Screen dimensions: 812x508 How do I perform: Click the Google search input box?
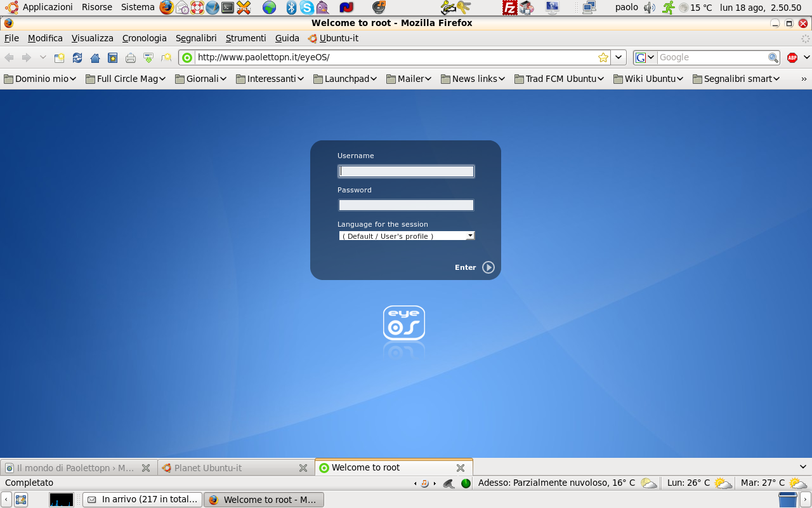[712, 57]
